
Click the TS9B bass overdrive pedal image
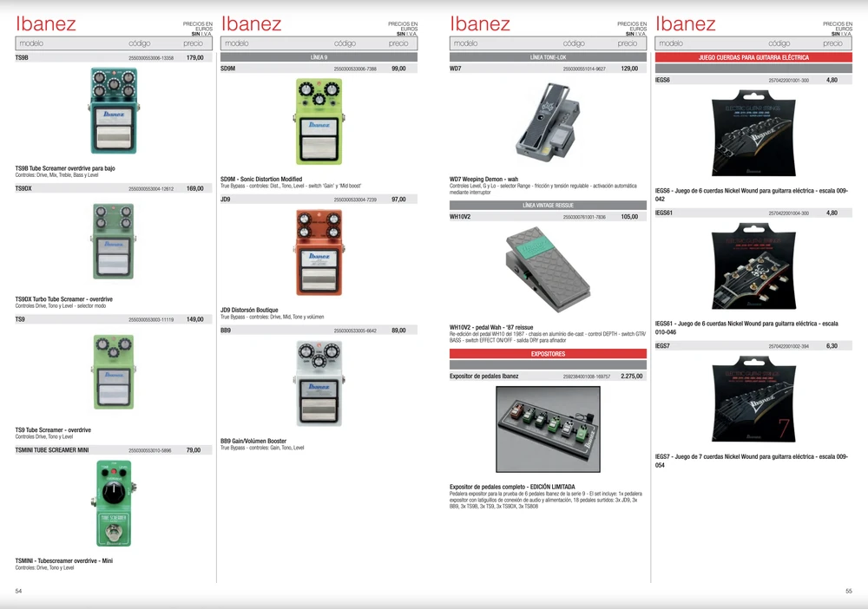click(114, 111)
